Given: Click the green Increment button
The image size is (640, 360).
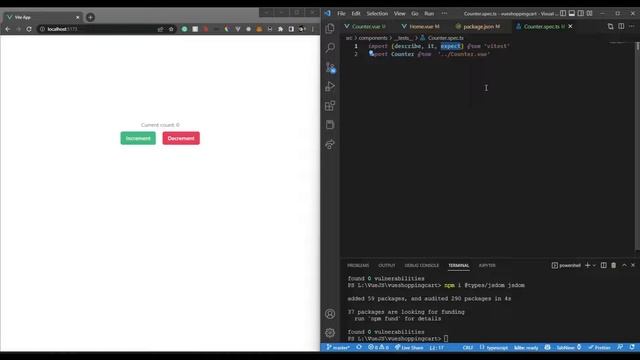Looking at the screenshot, I should [138, 138].
